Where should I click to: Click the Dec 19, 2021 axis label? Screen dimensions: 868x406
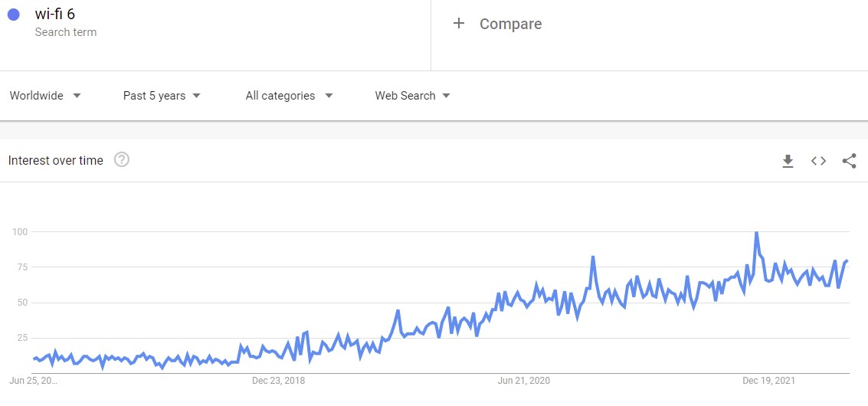click(x=768, y=380)
